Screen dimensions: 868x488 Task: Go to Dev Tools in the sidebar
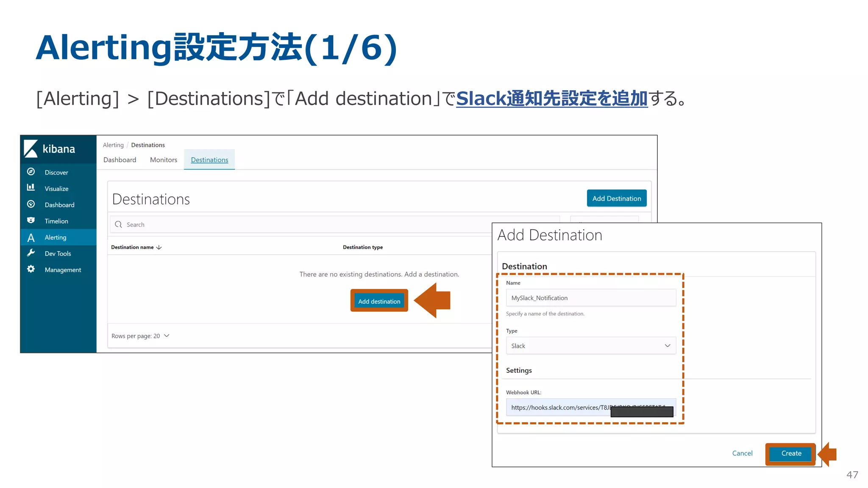coord(58,253)
